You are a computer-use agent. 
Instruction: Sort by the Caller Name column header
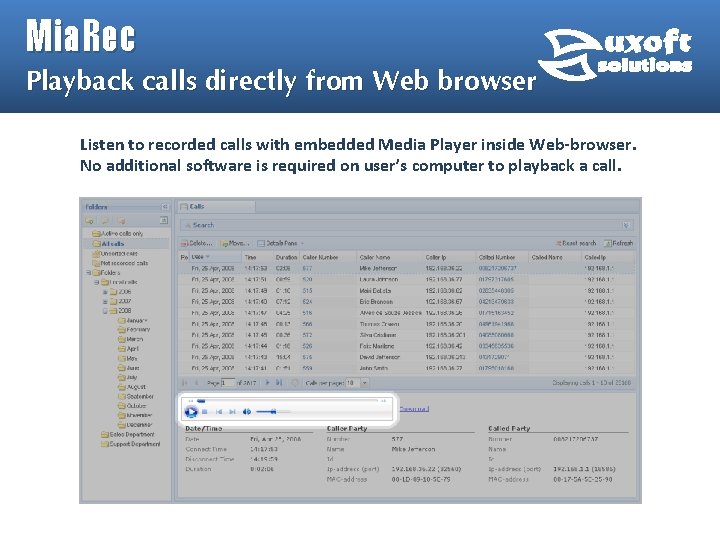[389, 257]
